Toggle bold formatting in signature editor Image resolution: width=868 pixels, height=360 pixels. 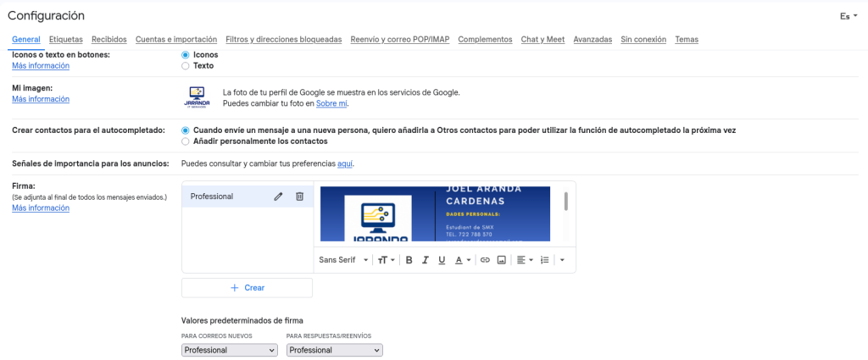(x=409, y=260)
